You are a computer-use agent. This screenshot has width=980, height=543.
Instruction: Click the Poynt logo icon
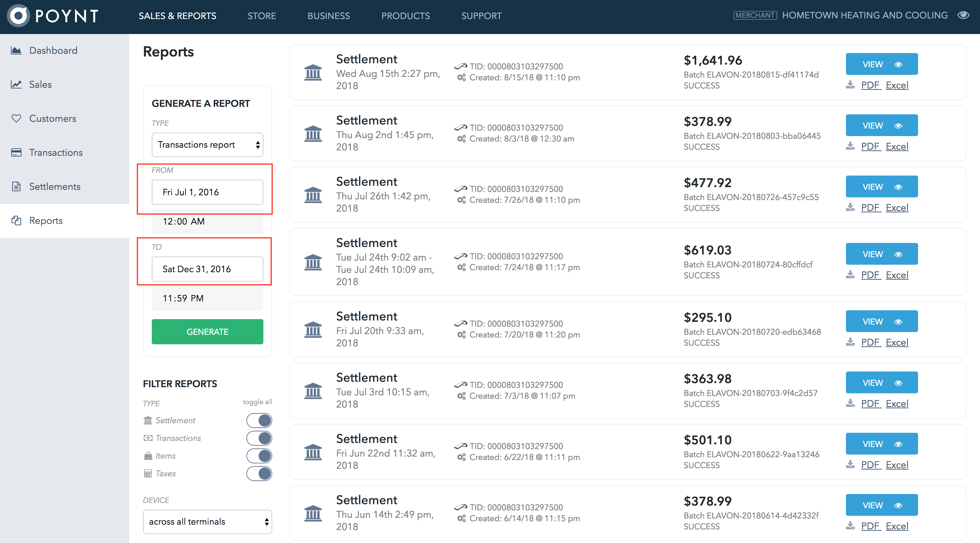(x=18, y=16)
